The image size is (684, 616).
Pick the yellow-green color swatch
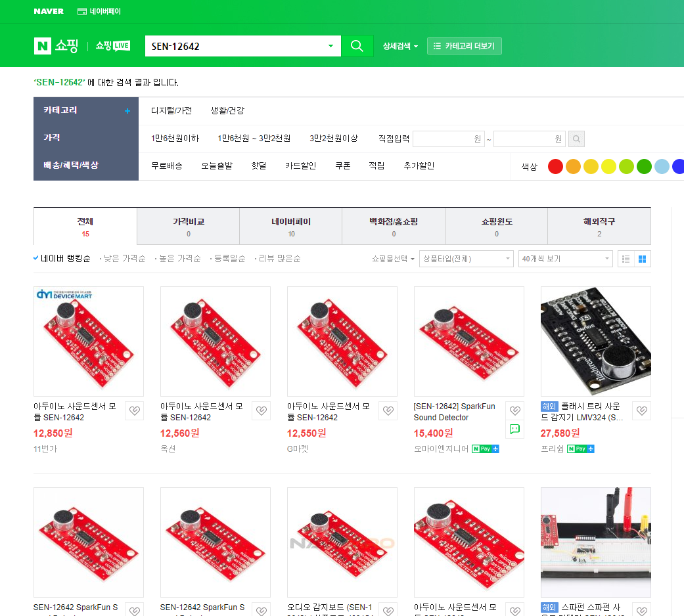point(626,166)
